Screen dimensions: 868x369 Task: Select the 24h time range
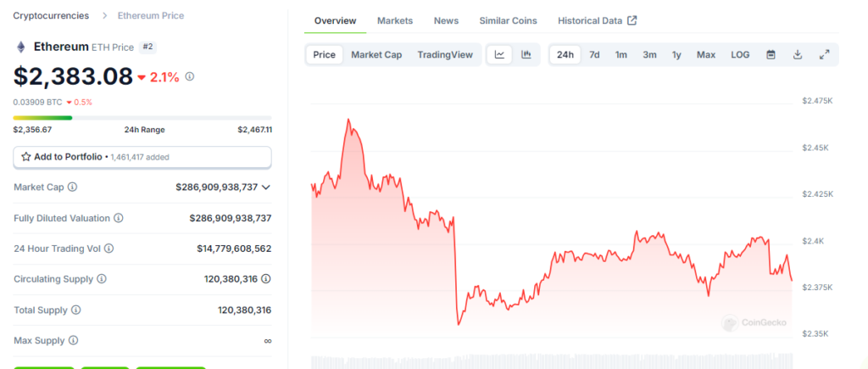point(565,55)
